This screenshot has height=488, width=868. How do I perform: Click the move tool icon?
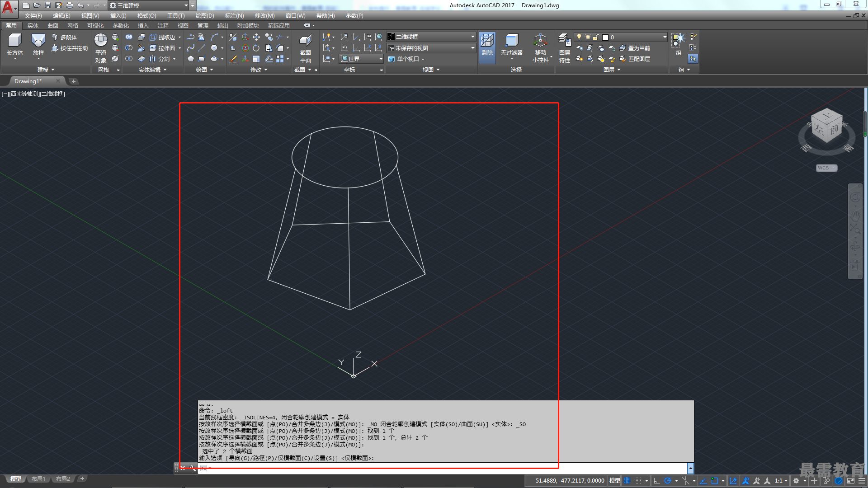[x=256, y=37]
